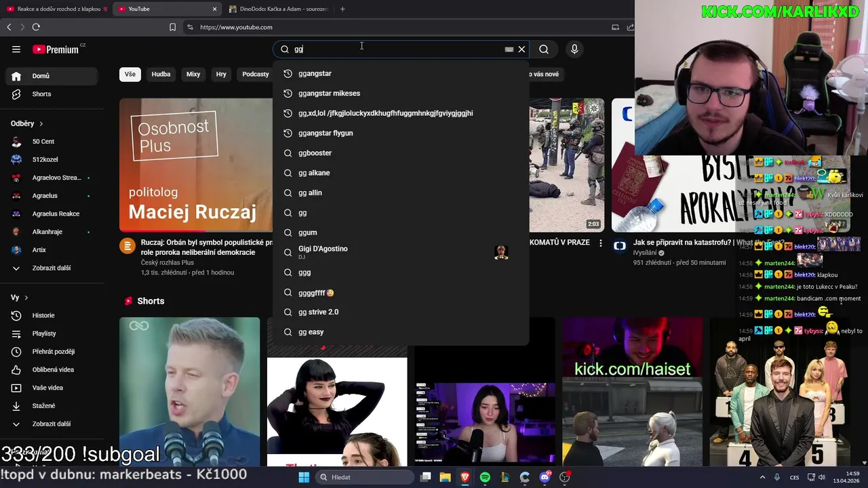868x488 pixels.
Task: Open Stažené in the sidebar
Action: click(52, 406)
